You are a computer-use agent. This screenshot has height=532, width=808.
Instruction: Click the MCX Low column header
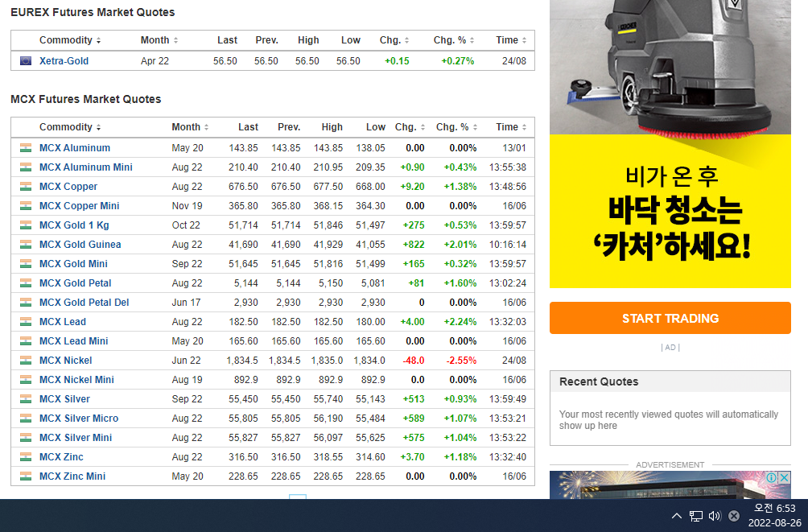pos(376,127)
